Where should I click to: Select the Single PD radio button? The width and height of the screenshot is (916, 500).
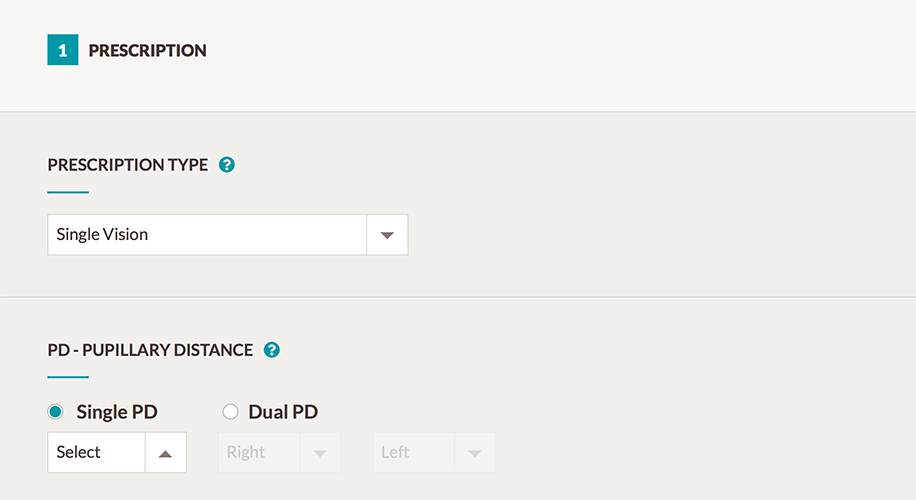coord(55,412)
